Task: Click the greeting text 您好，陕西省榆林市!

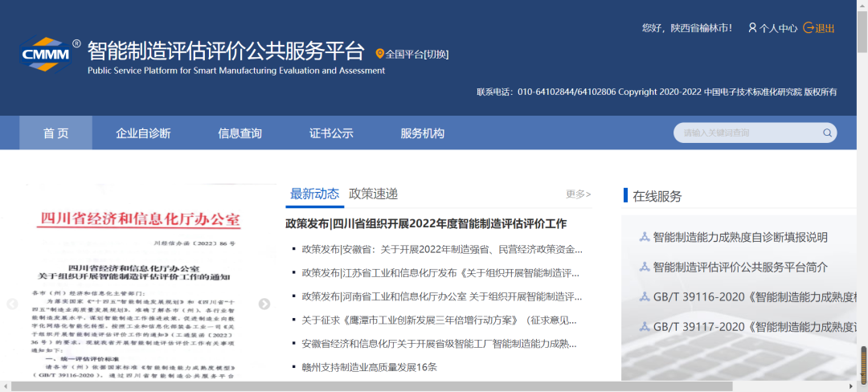Action: click(687, 28)
